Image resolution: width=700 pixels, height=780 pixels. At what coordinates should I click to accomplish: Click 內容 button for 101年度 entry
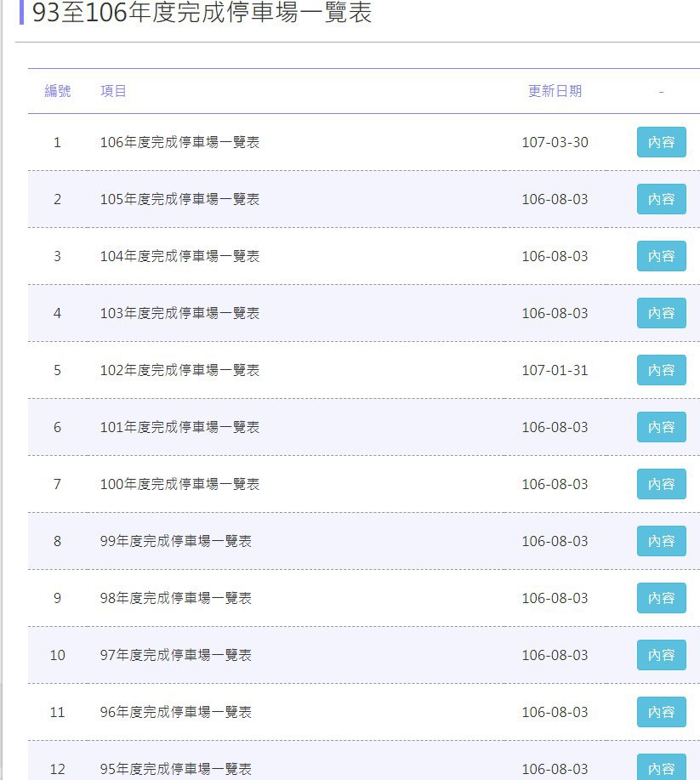(x=661, y=427)
